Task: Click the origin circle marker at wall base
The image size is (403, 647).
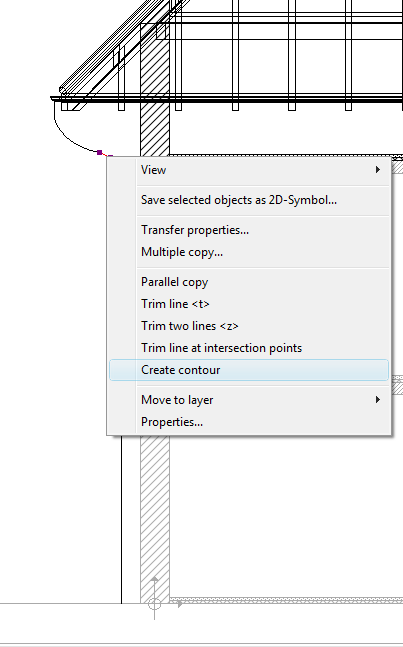Action: [154, 604]
